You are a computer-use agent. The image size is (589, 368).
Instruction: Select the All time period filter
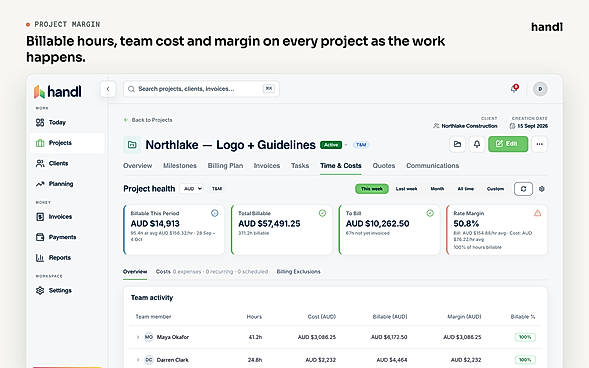pyautogui.click(x=465, y=189)
